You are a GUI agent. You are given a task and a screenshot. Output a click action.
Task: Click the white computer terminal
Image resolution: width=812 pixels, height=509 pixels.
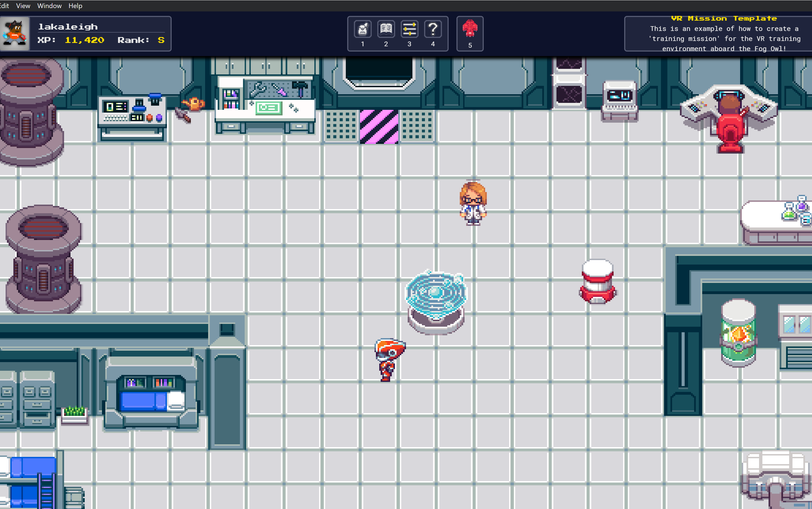(x=619, y=100)
